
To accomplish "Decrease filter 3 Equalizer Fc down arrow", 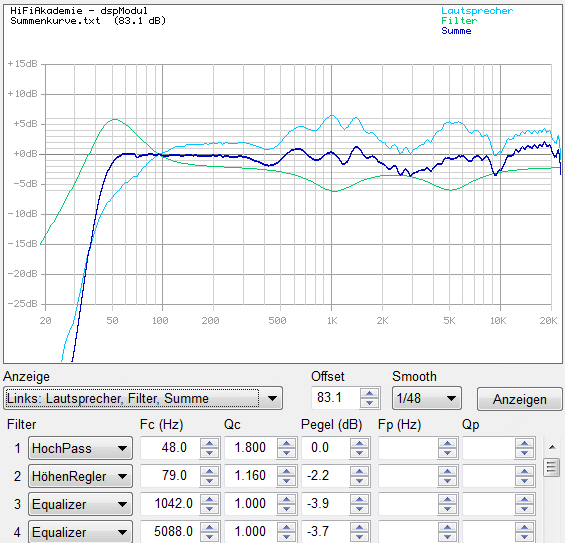I will (209, 509).
